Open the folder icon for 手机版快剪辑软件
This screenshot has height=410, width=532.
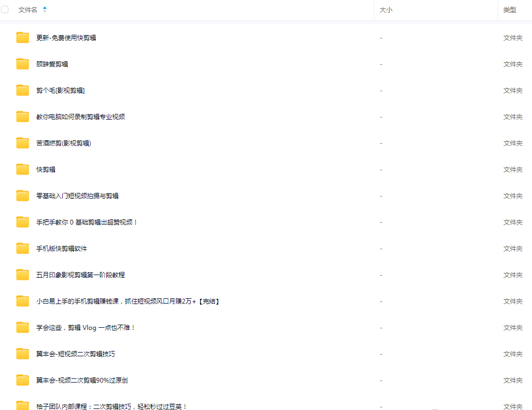click(x=23, y=248)
